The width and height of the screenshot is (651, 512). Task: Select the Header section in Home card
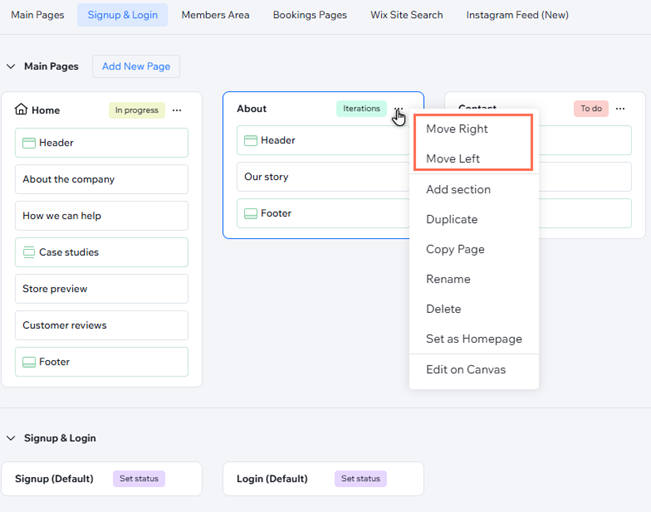pyautogui.click(x=102, y=143)
